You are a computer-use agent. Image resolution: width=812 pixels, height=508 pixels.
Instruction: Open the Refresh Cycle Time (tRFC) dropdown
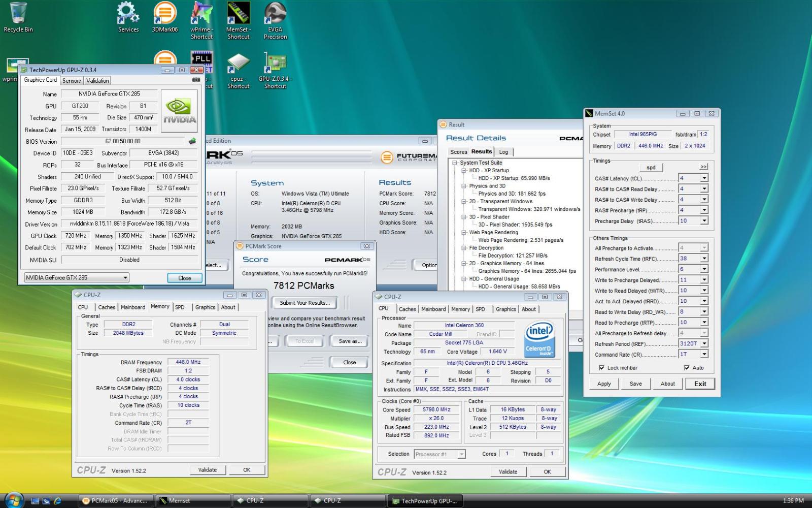[704, 259]
